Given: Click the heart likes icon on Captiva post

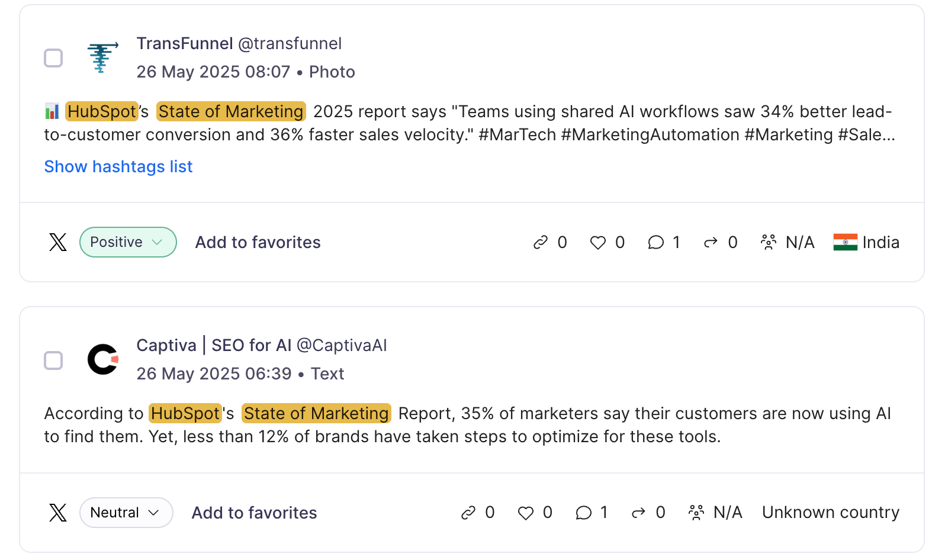Looking at the screenshot, I should click(x=526, y=513).
